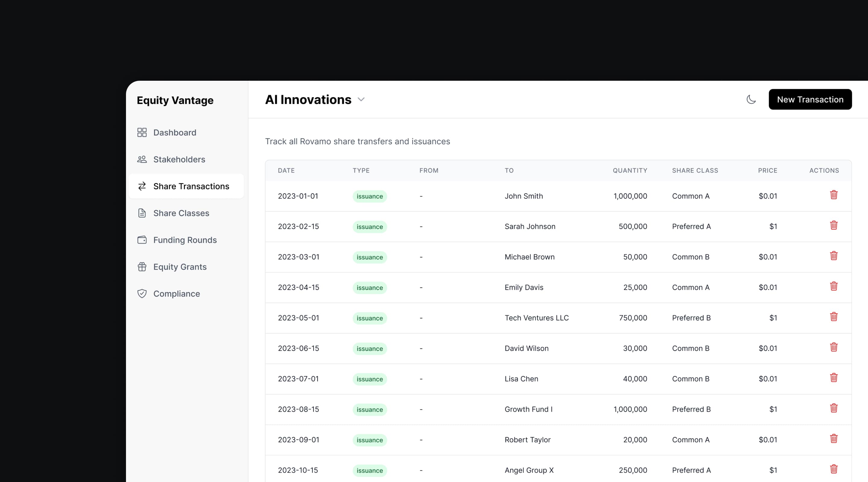Delete the Growth Fund I transaction

click(834, 408)
